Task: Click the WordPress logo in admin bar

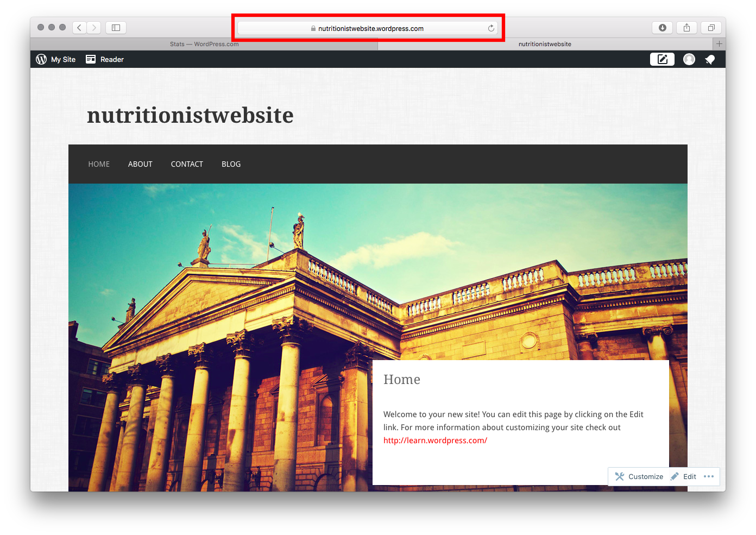Action: (x=41, y=59)
